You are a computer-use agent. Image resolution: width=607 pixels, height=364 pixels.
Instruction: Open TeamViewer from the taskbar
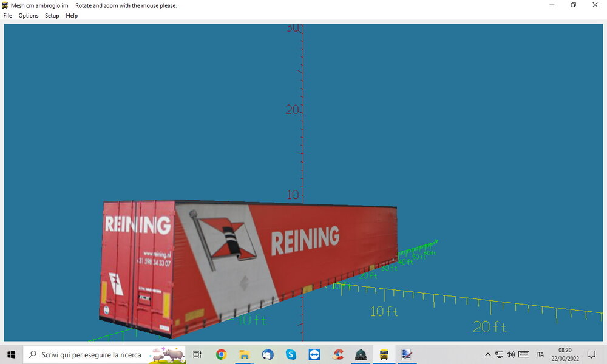(314, 354)
